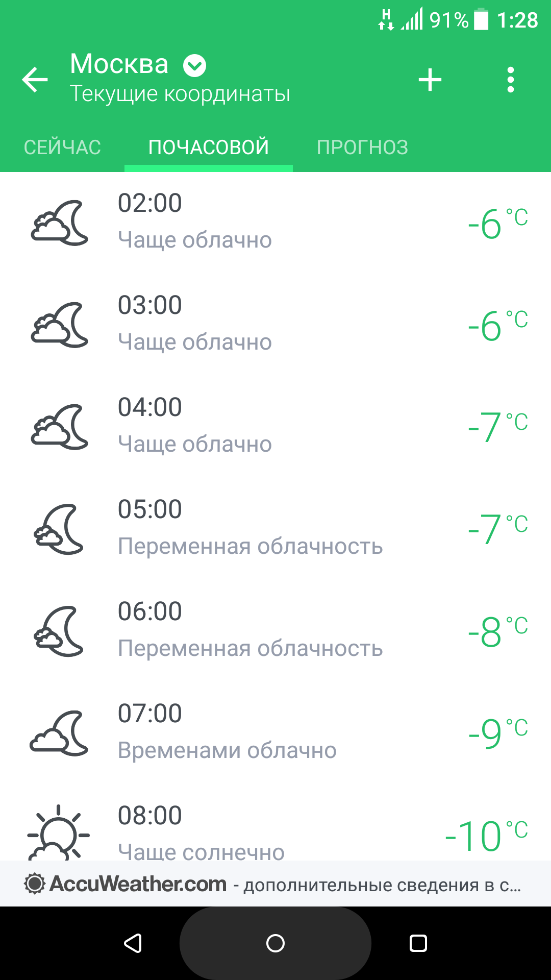This screenshot has height=980, width=551.
Task: Expand the Москва location dropdown
Action: pyautogui.click(x=194, y=65)
